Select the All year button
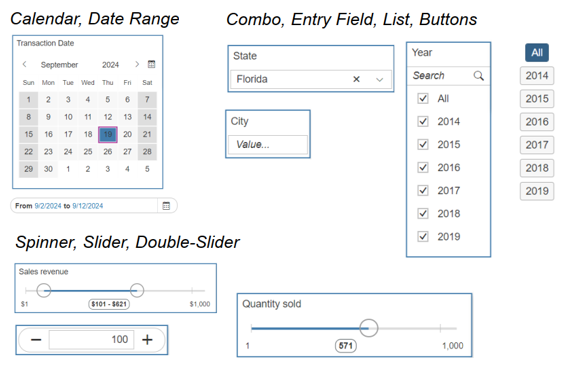 (x=537, y=53)
